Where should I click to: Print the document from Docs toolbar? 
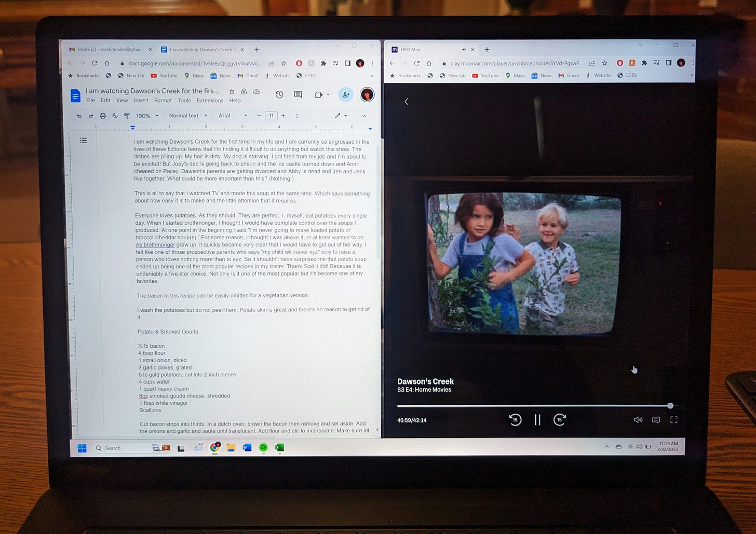(x=103, y=116)
